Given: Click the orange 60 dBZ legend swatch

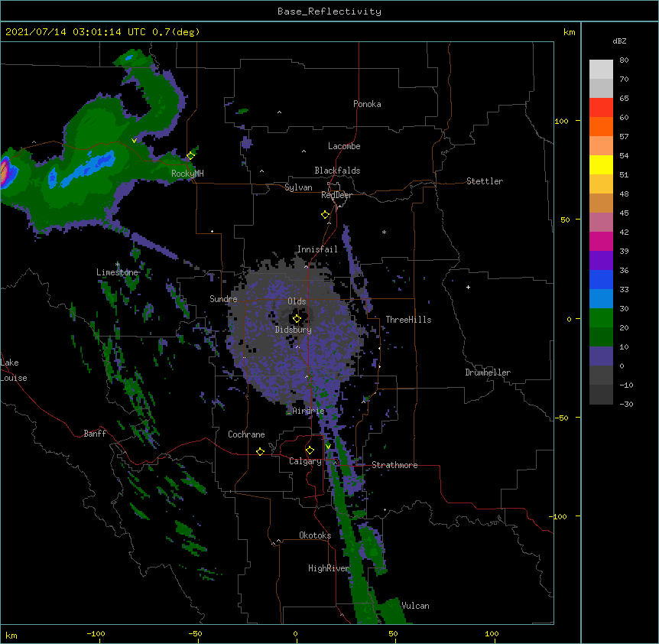Looking at the screenshot, I should click(601, 126).
